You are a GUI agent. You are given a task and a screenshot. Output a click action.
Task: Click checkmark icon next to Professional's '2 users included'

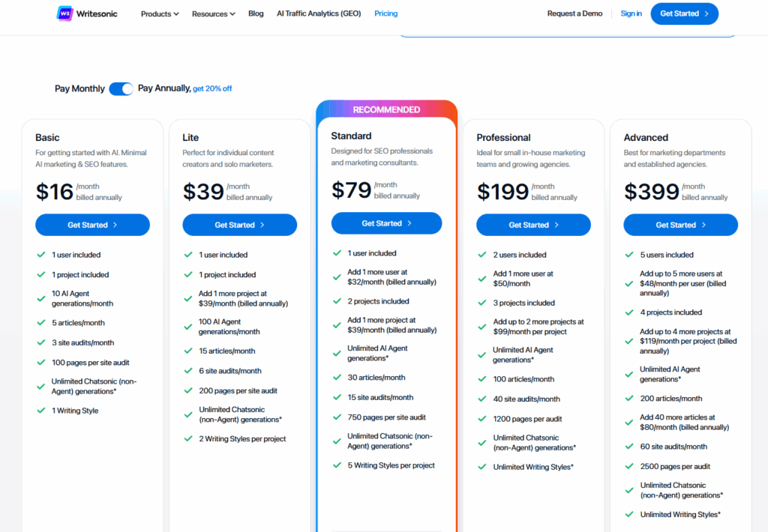point(482,255)
